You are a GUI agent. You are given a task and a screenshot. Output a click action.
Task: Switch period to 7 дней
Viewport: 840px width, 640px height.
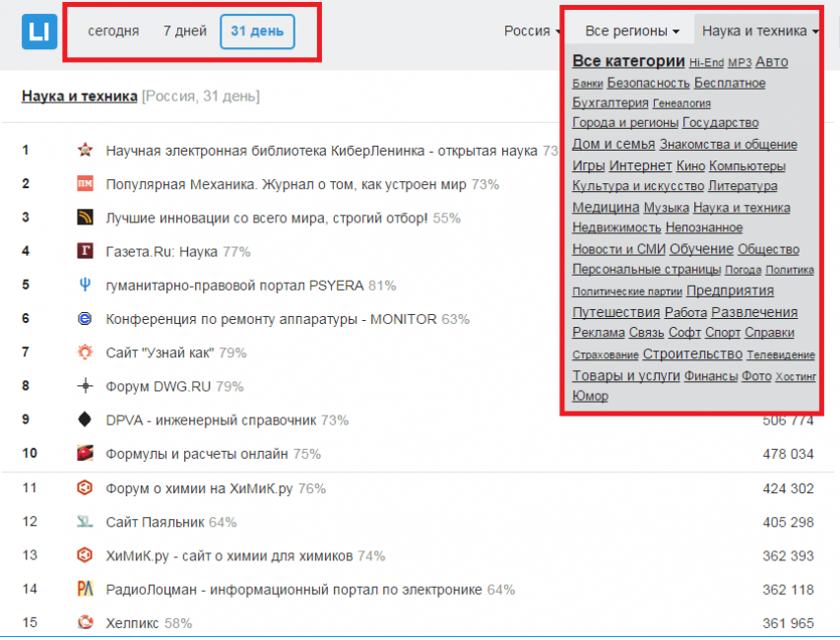tap(185, 32)
